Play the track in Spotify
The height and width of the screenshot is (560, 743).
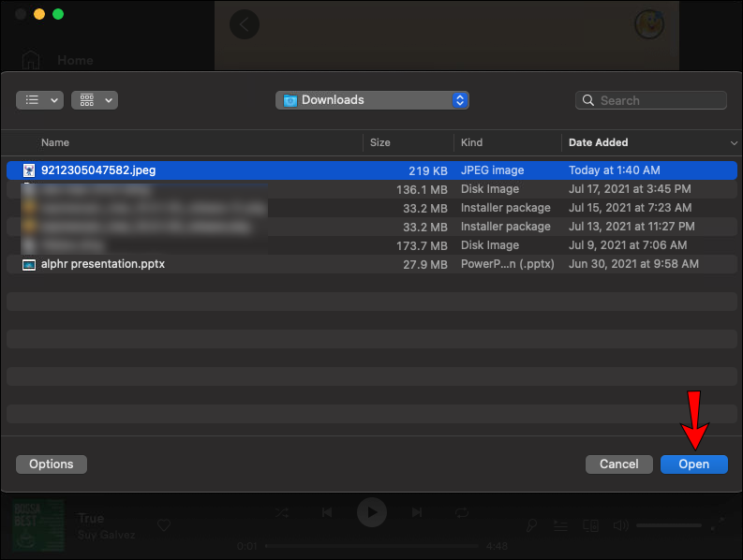tap(372, 512)
